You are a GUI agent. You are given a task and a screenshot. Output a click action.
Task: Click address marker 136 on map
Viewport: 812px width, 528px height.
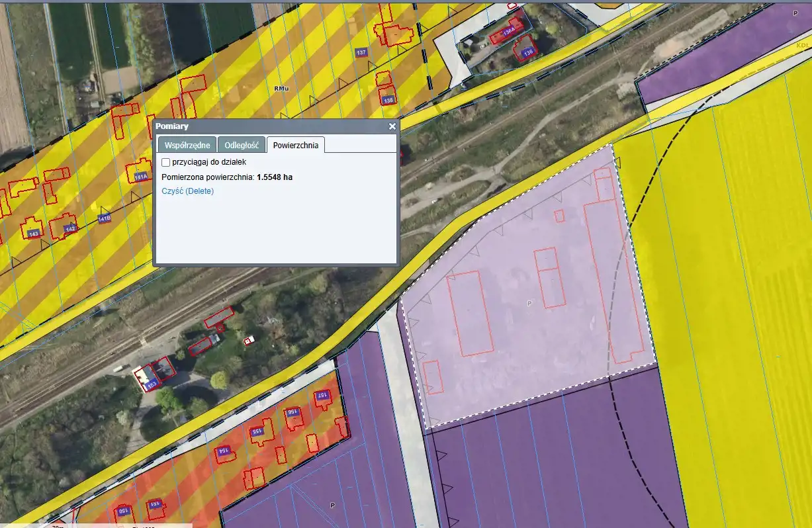pyautogui.click(x=527, y=52)
